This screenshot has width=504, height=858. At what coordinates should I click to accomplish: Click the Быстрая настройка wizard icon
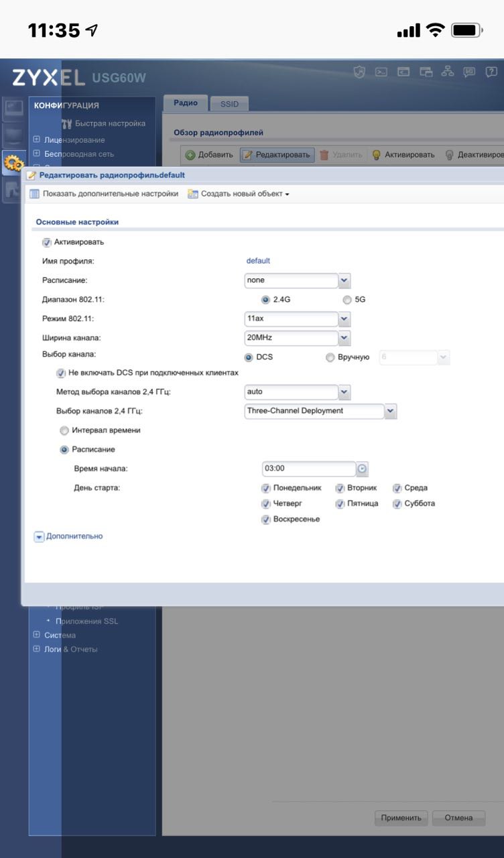[x=66, y=123]
